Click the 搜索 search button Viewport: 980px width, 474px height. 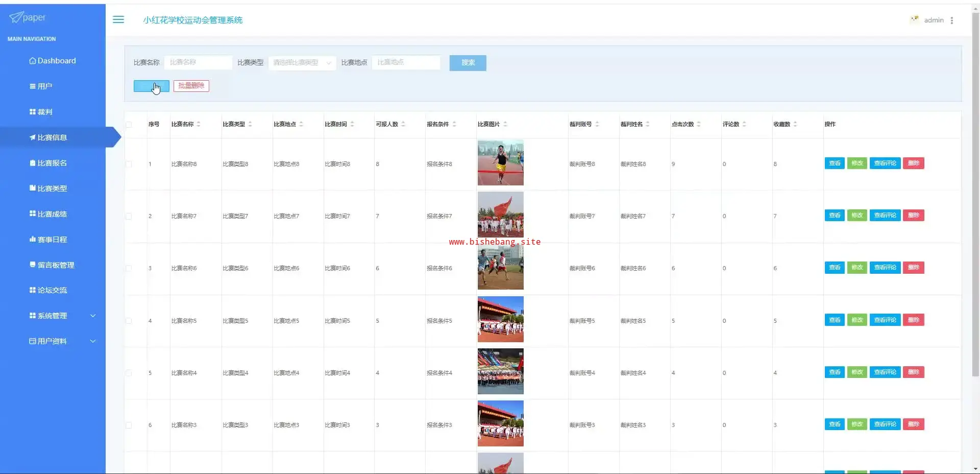coord(468,63)
